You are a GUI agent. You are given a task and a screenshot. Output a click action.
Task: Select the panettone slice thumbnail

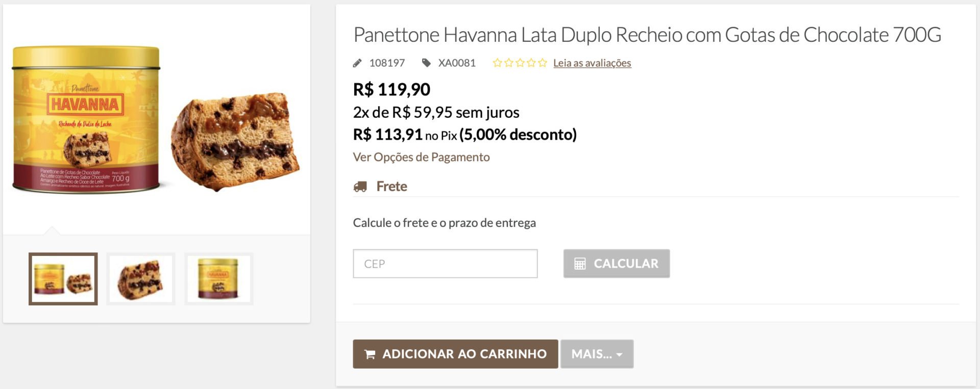pyautogui.click(x=141, y=279)
